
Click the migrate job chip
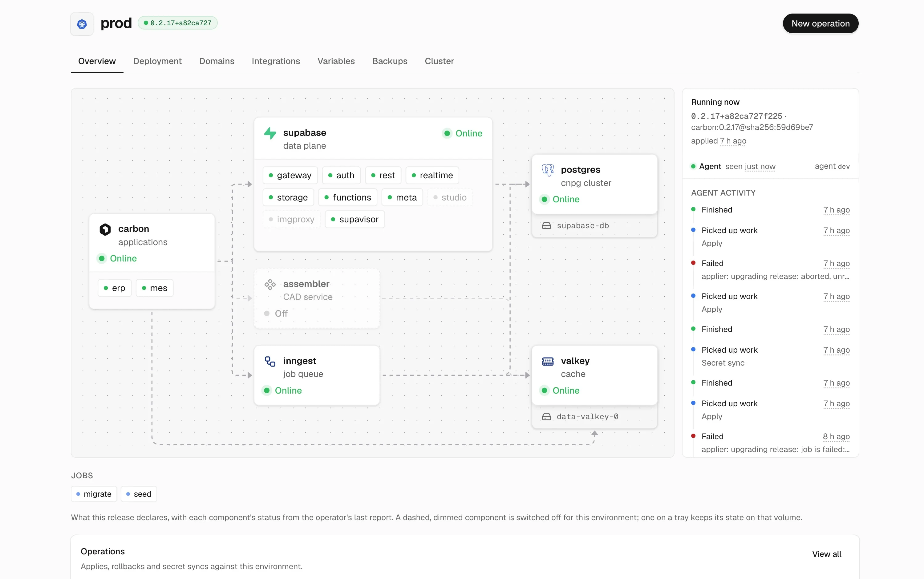(x=94, y=494)
